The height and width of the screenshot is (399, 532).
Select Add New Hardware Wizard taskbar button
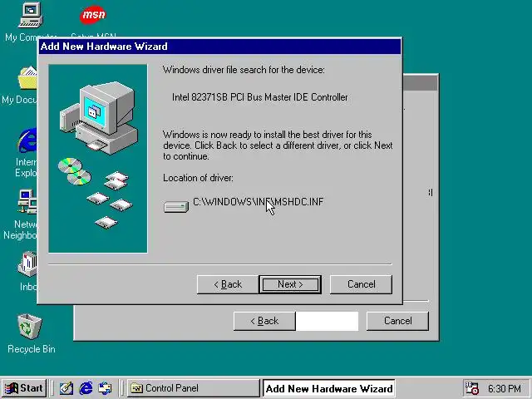click(329, 388)
